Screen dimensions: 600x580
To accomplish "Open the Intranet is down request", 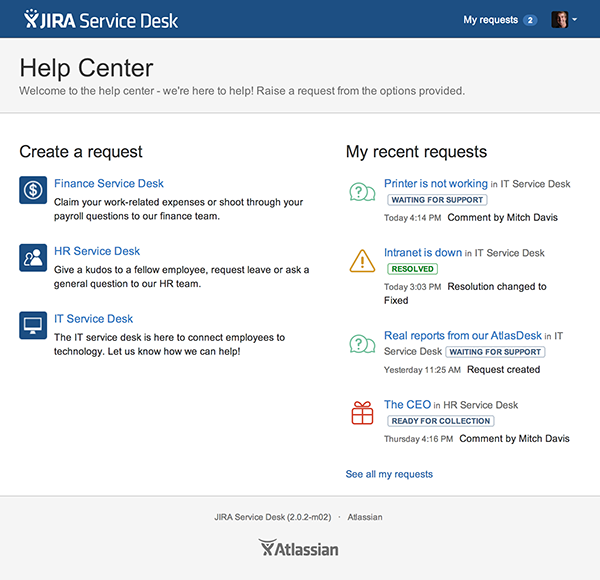I will 422,253.
